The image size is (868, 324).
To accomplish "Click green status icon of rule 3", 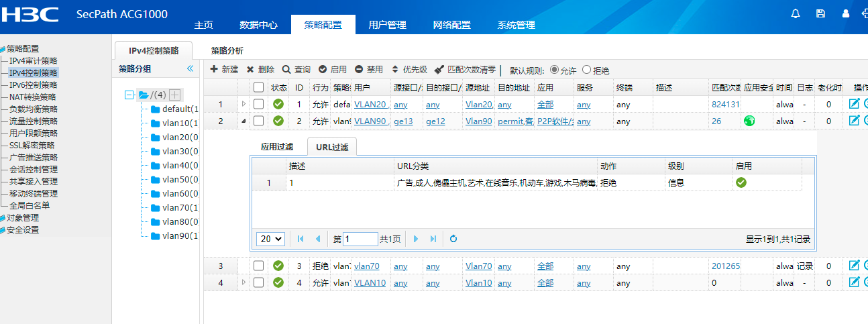I will 278,266.
